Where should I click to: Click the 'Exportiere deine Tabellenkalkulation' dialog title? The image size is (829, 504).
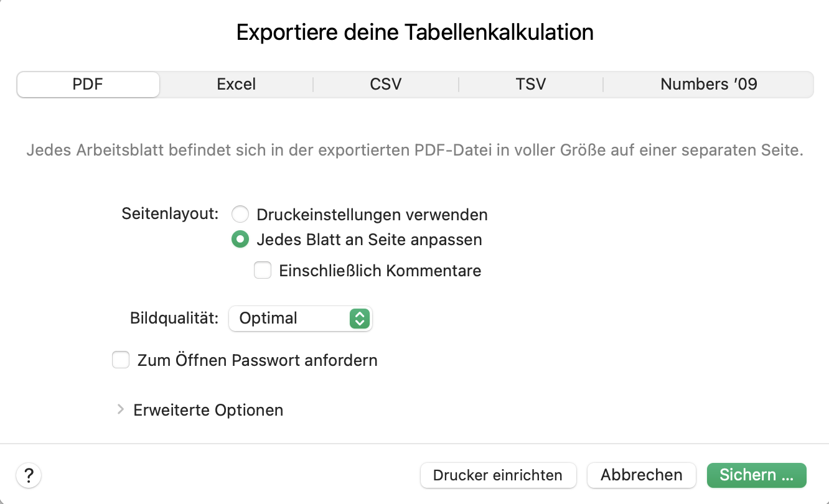(415, 32)
